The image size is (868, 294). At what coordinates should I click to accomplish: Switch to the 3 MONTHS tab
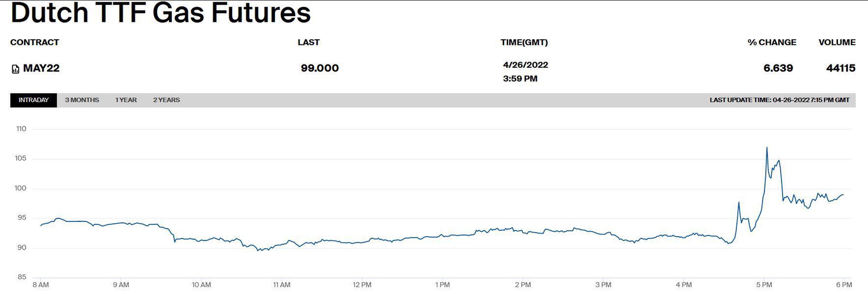click(x=82, y=100)
